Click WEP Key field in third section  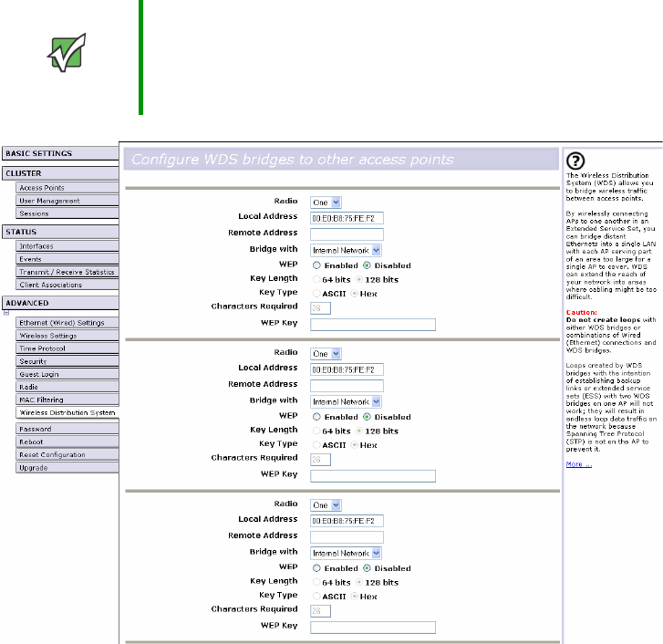pyautogui.click(x=373, y=628)
